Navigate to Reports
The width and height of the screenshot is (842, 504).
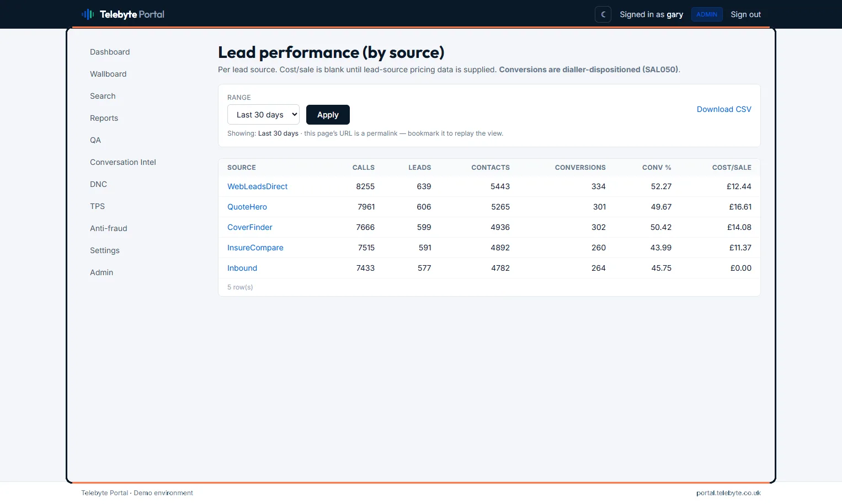coord(104,118)
